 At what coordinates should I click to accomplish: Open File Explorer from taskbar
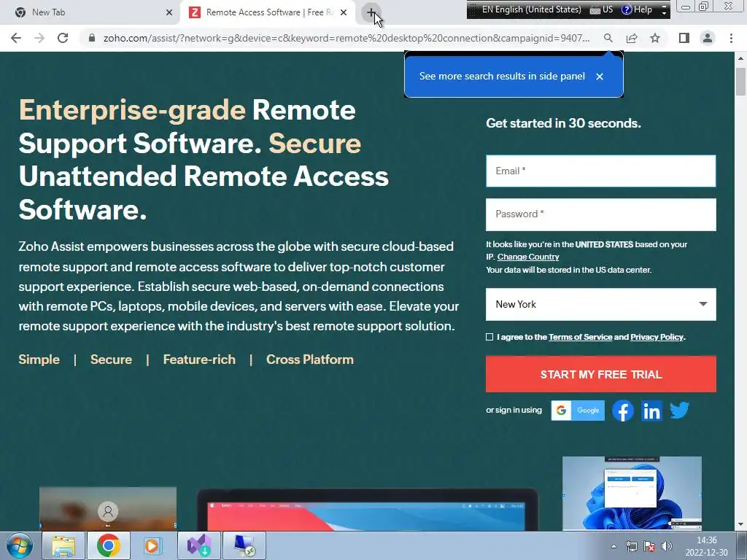(x=63, y=545)
